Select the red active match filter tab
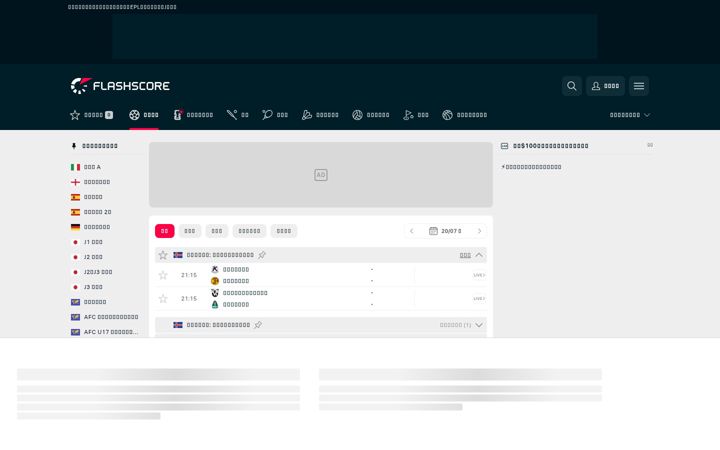The height and width of the screenshot is (450, 720). (164, 231)
